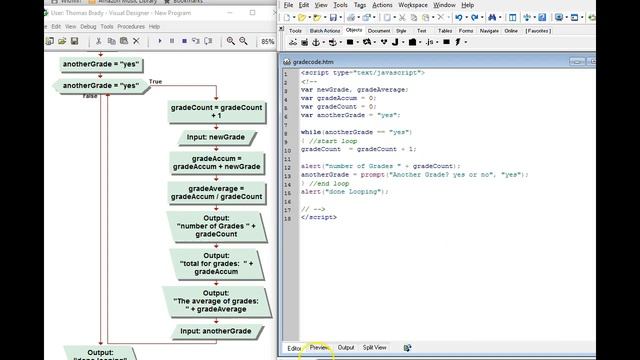This screenshot has height=360, width=640.
Task: Click the Java 'J' object icon
Action: click(396, 42)
